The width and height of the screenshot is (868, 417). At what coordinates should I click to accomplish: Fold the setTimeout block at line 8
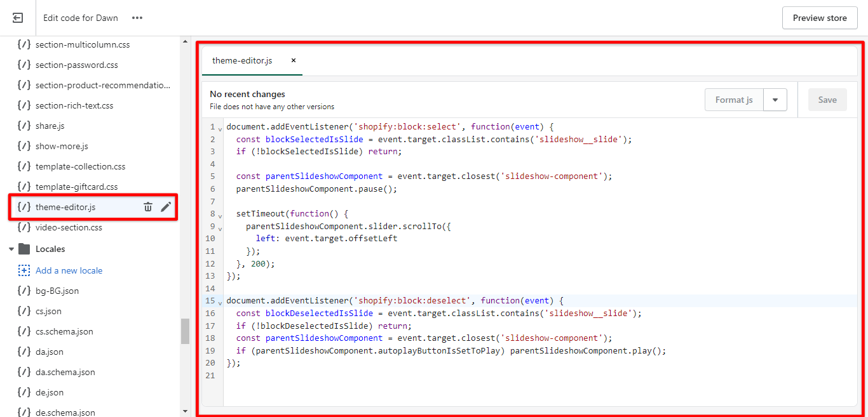tap(220, 215)
